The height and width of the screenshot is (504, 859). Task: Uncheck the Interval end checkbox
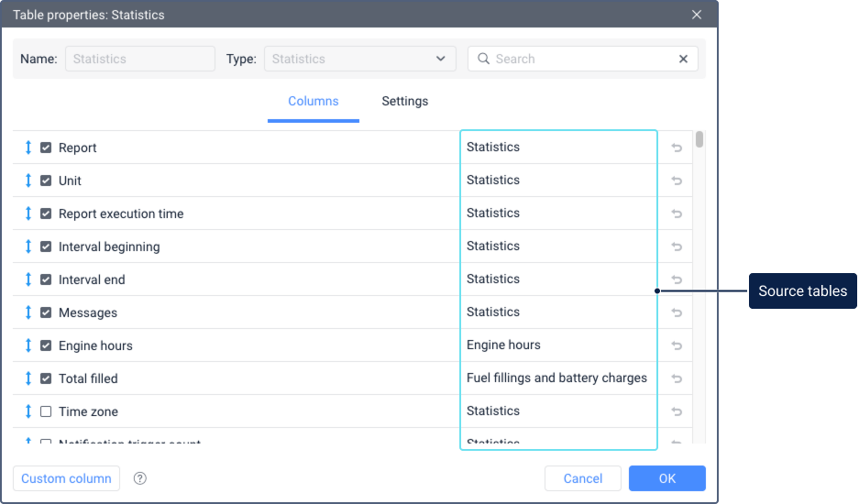[46, 279]
